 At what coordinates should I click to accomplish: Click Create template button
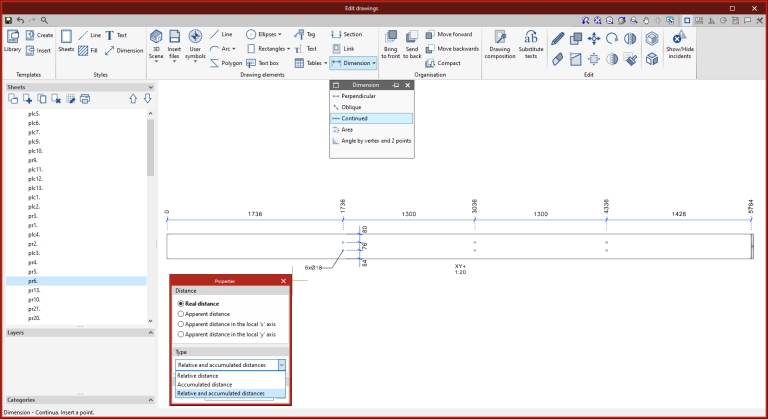click(x=39, y=35)
